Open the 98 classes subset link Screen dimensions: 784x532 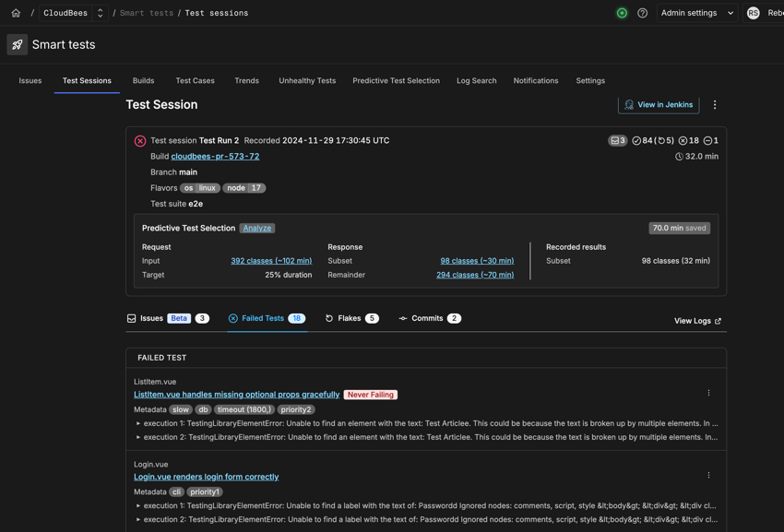(478, 260)
